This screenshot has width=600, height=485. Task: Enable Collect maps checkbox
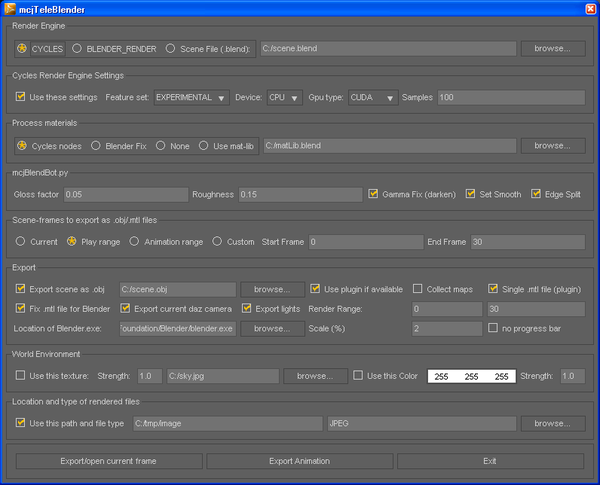click(x=417, y=289)
